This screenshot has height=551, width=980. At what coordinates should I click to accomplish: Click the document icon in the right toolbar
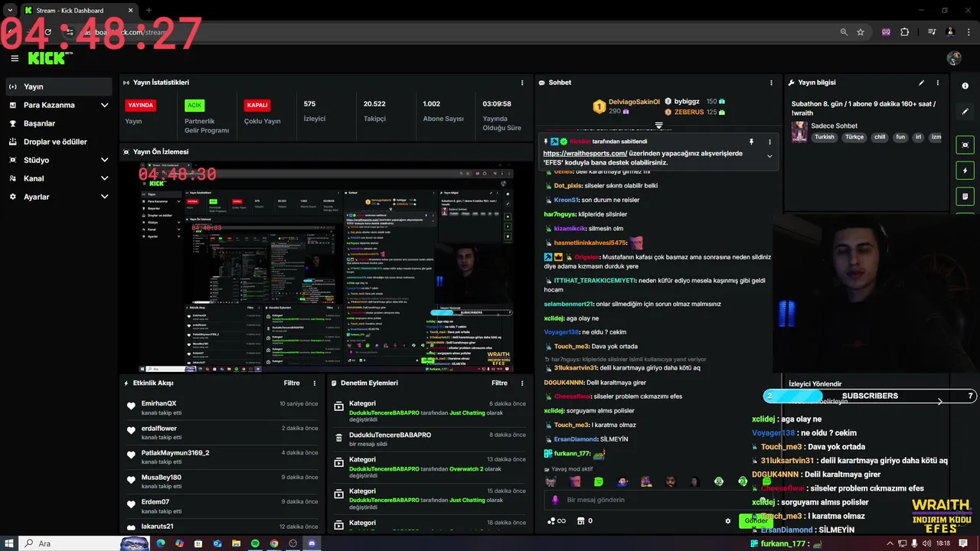[965, 197]
